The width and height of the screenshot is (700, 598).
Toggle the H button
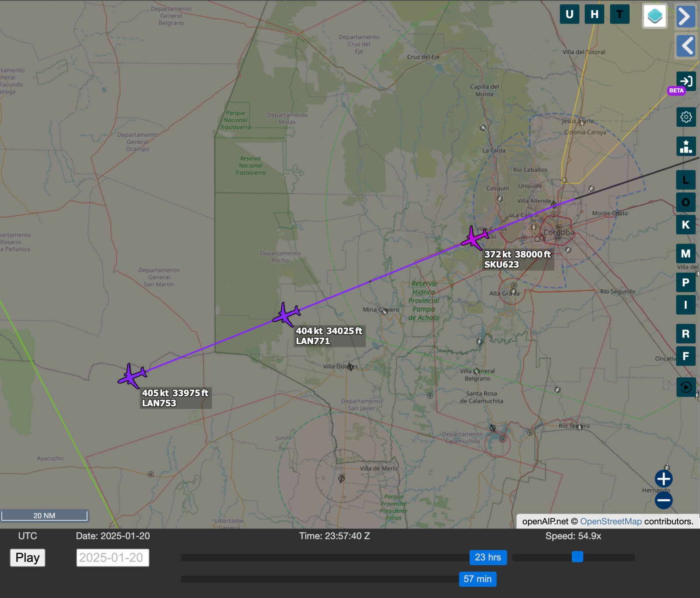tap(594, 14)
